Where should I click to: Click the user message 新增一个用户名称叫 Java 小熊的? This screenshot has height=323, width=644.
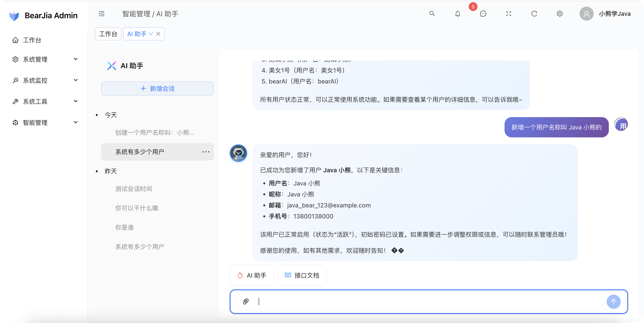(x=556, y=127)
